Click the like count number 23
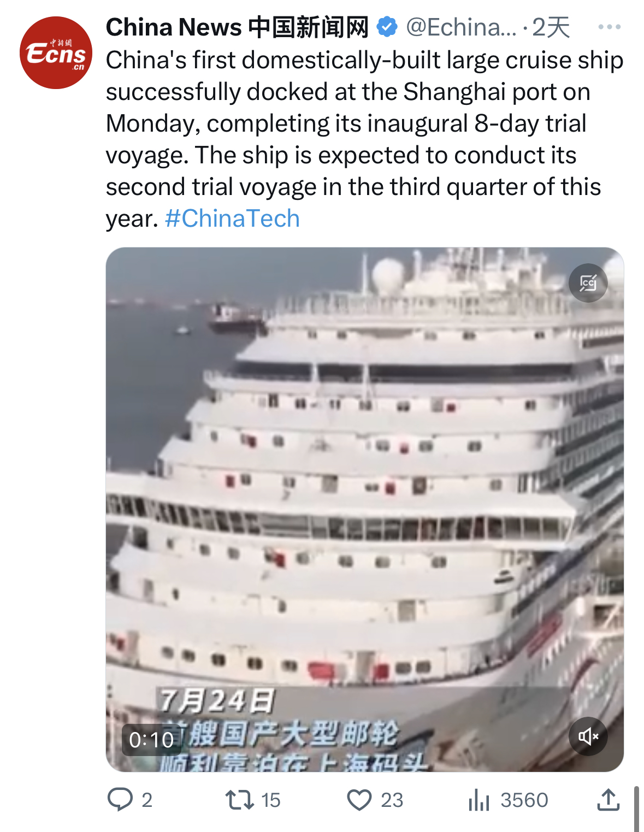The height and width of the screenshot is (832, 644). pos(392,800)
